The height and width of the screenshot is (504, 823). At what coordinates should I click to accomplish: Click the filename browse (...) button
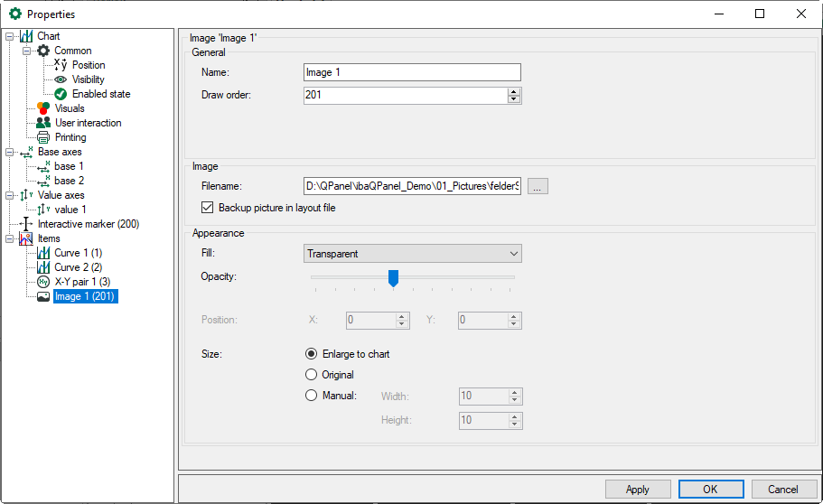pos(538,186)
